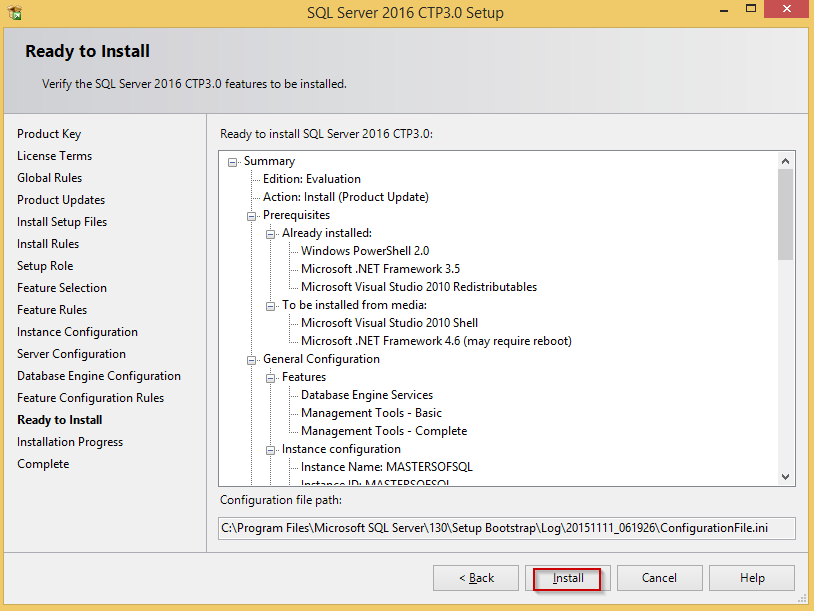Select the Server Configuration step
The width and height of the screenshot is (814, 611).
coord(71,354)
